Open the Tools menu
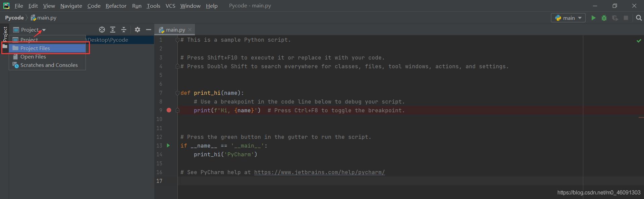The image size is (644, 199). coord(153,6)
